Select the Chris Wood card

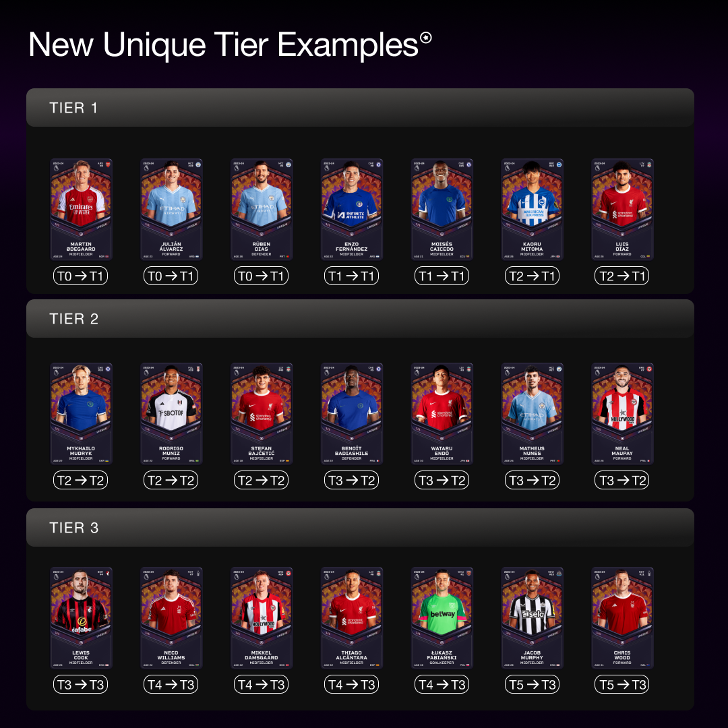point(622,618)
